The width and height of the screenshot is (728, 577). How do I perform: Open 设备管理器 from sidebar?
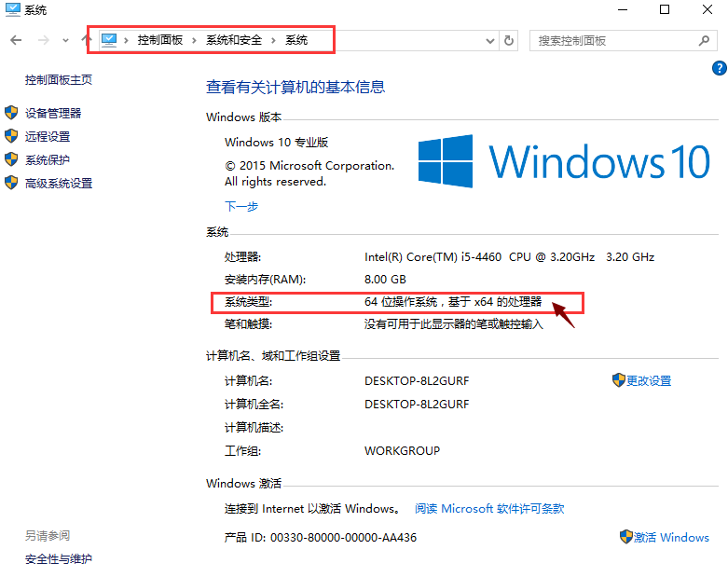coord(53,113)
